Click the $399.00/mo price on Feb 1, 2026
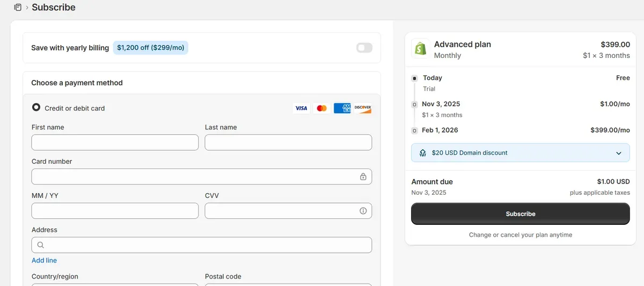The width and height of the screenshot is (644, 286). click(x=610, y=130)
